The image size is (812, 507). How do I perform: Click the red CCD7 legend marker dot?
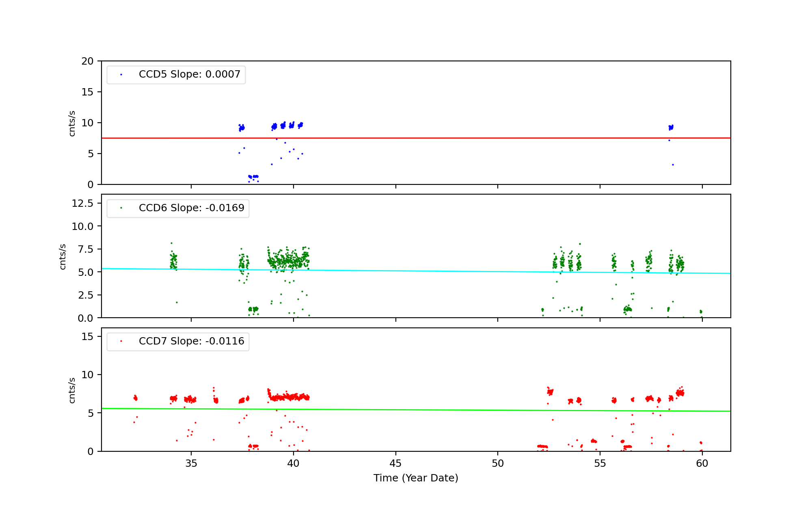pos(121,341)
